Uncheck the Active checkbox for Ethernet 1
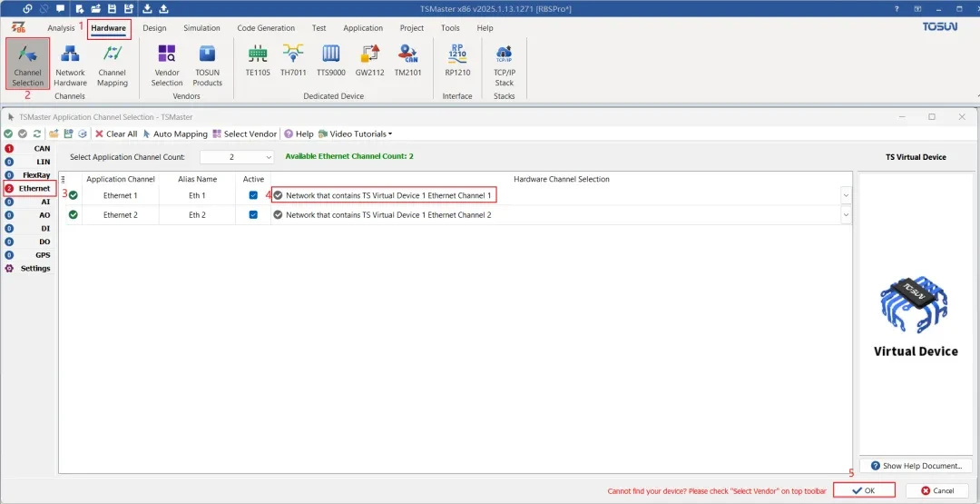This screenshot has height=504, width=980. pos(253,195)
